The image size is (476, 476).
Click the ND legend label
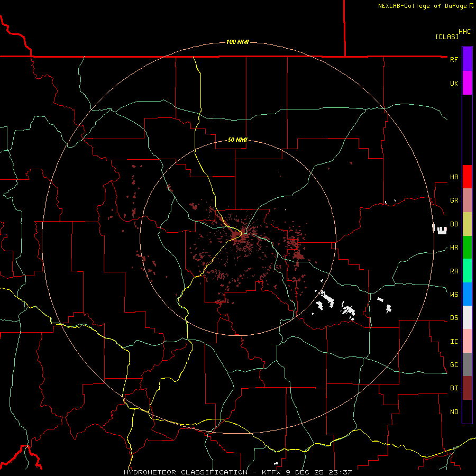point(454,411)
